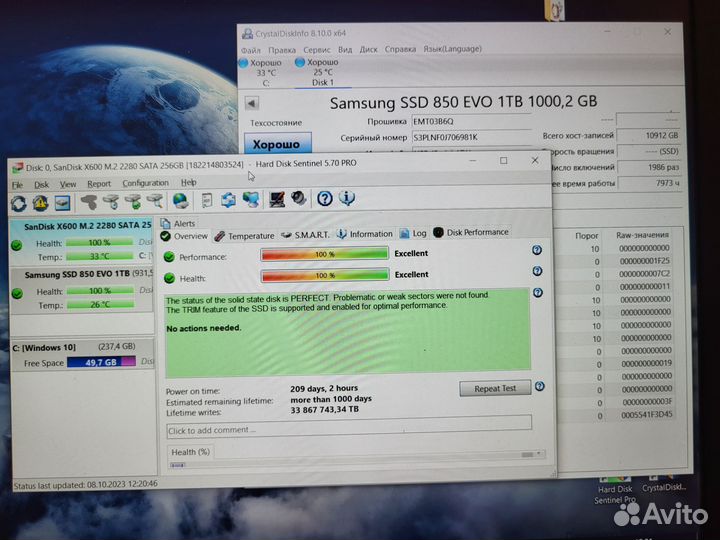Open the Help menu in Hard Disk Sentinel
Screen dimensions: 720x540
(188, 182)
